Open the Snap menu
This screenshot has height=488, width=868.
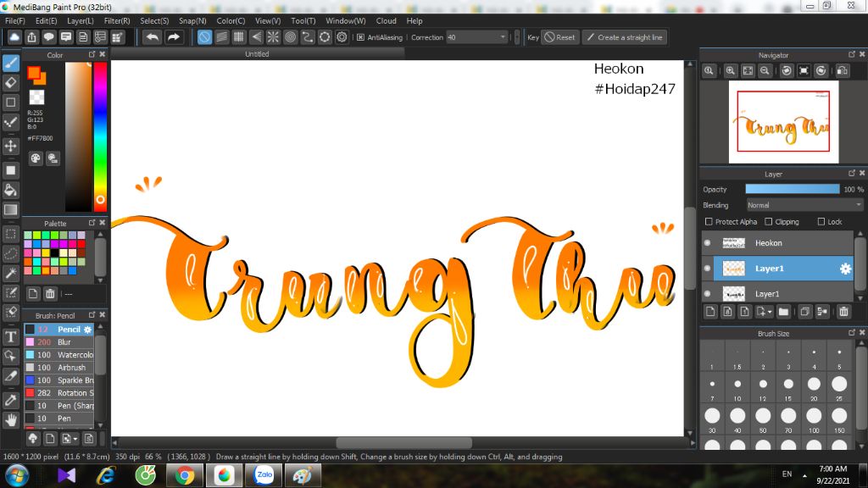[x=192, y=20]
